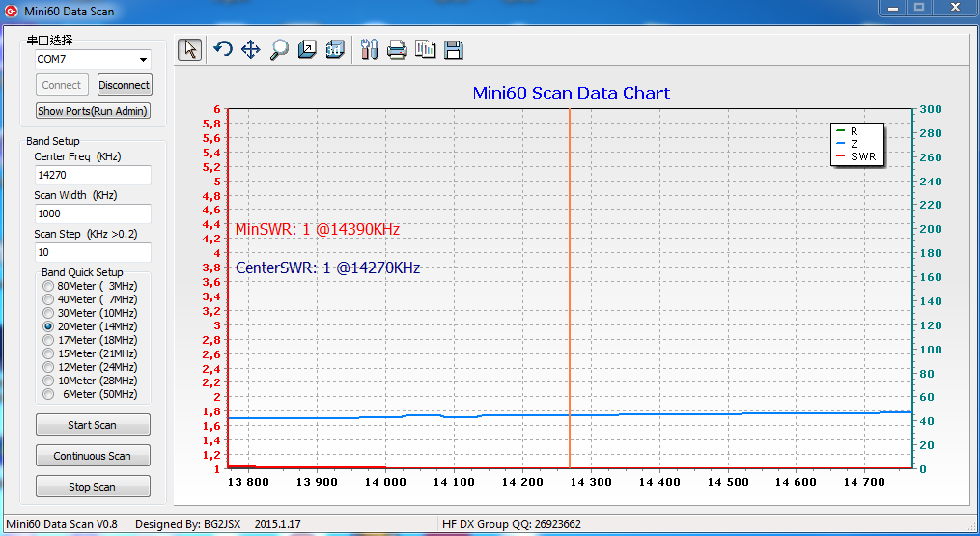Click the Scan Width field showing 1000

(93, 213)
